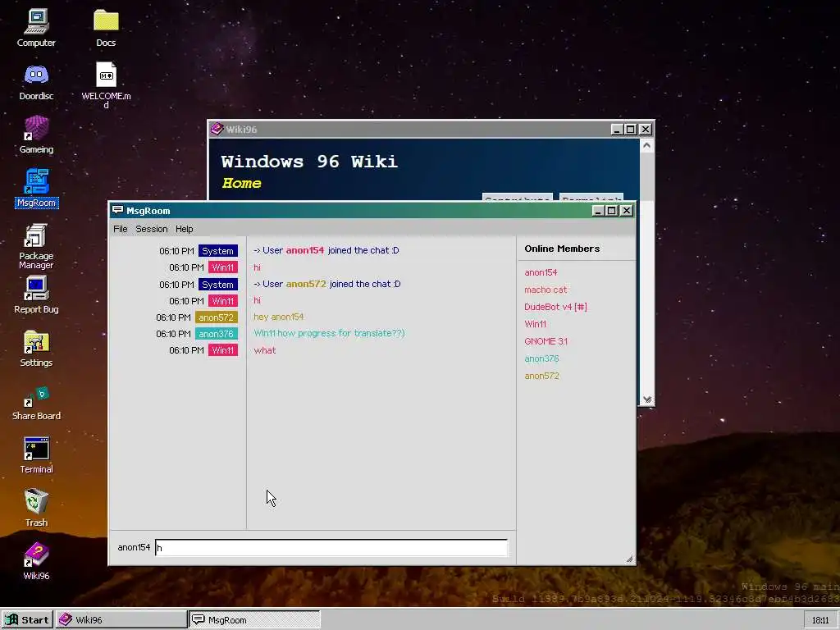Screen dimensions: 840x630
Task: Open the WELCOME.md file icon
Action: 106,84
